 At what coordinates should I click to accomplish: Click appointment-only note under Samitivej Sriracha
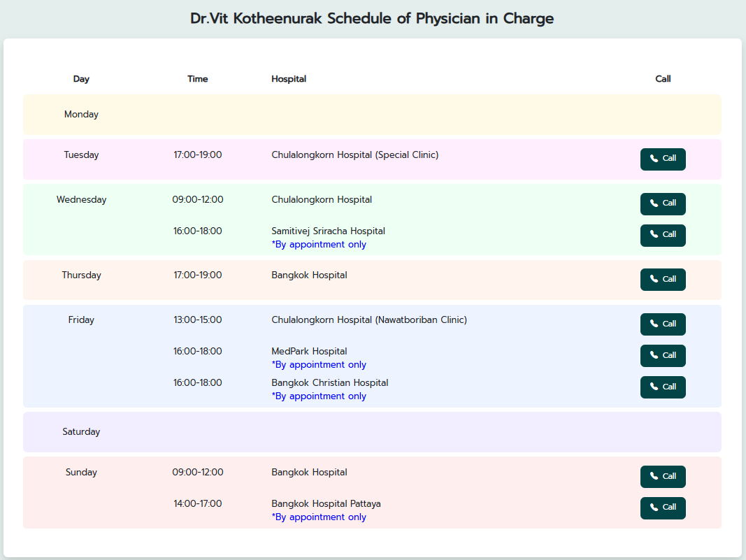click(x=319, y=244)
